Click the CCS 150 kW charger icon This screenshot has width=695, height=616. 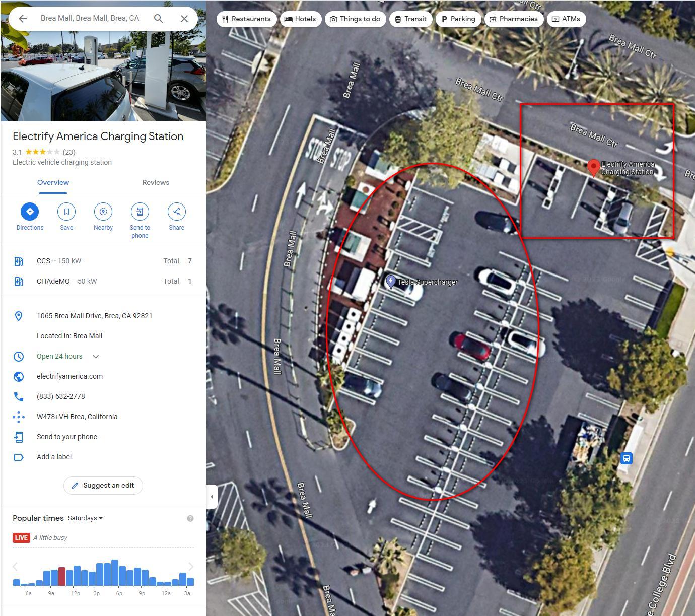pos(19,261)
